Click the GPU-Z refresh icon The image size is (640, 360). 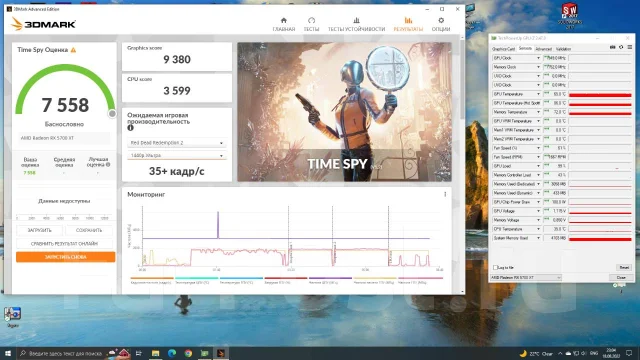coord(621,47)
